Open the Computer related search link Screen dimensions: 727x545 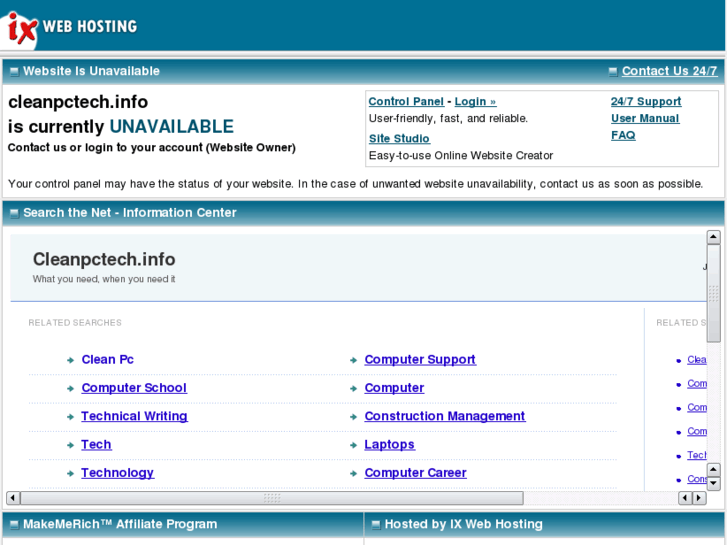(394, 388)
